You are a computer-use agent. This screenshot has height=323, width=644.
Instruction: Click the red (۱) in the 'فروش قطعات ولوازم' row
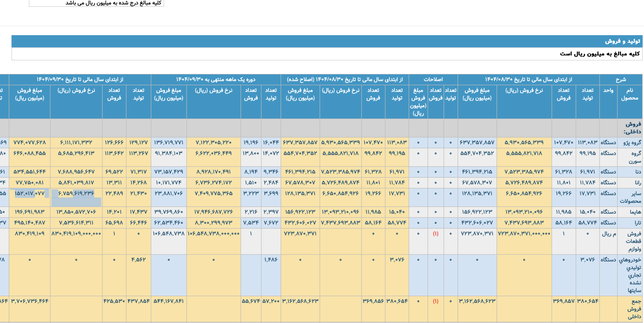[435, 234]
